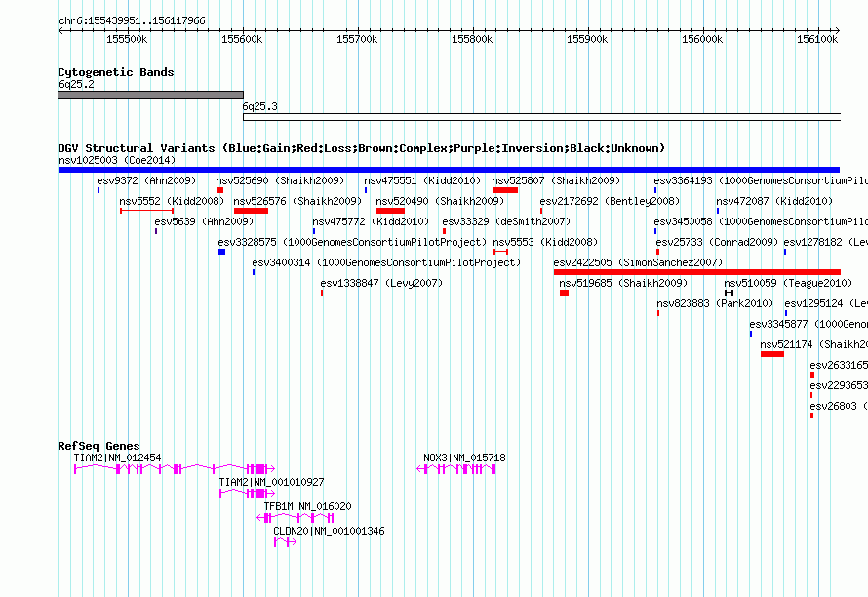
Task: Select the esv9372 (Ahn2009) variant label
Action: (146, 180)
